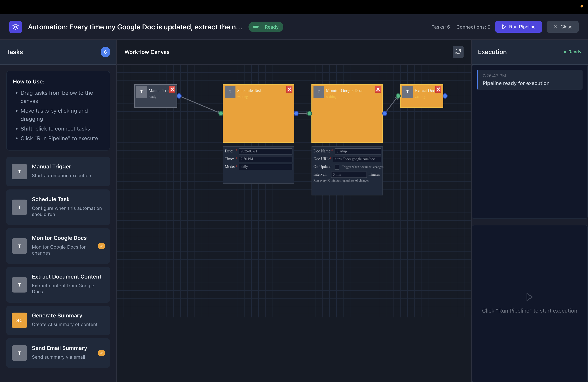
Task: Click the link icon on Send Email Summary task
Action: coord(101,353)
